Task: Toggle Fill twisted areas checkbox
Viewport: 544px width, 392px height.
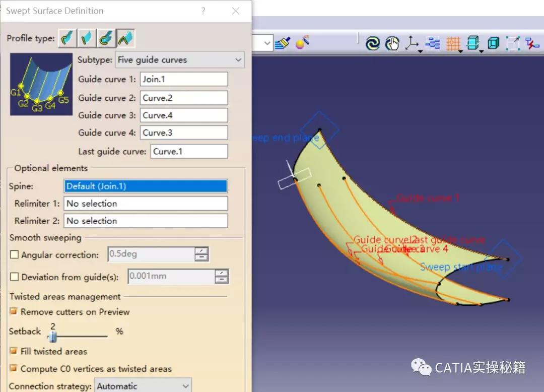Action: (14, 351)
